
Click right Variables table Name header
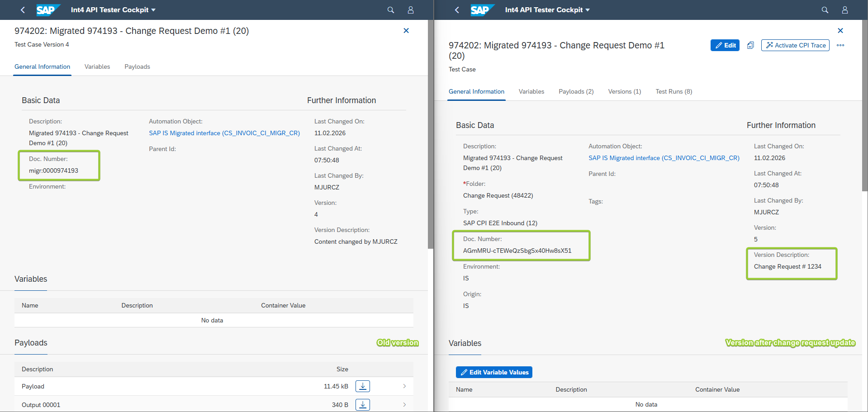point(464,389)
